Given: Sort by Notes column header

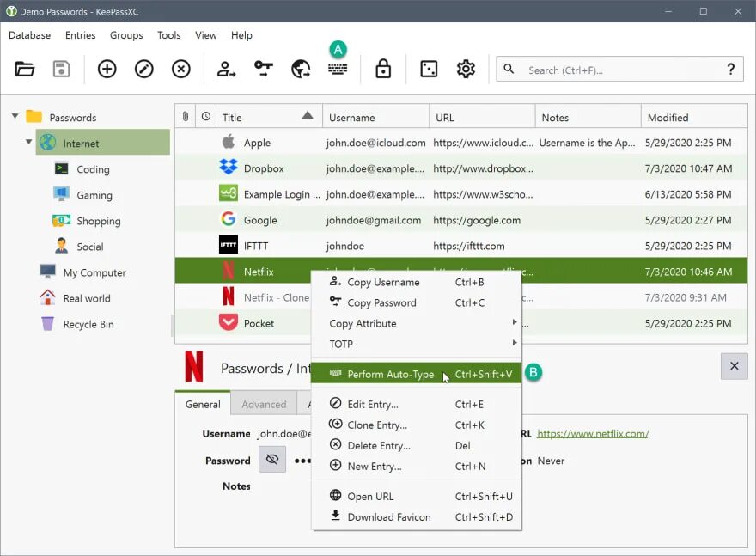Looking at the screenshot, I should coord(588,117).
